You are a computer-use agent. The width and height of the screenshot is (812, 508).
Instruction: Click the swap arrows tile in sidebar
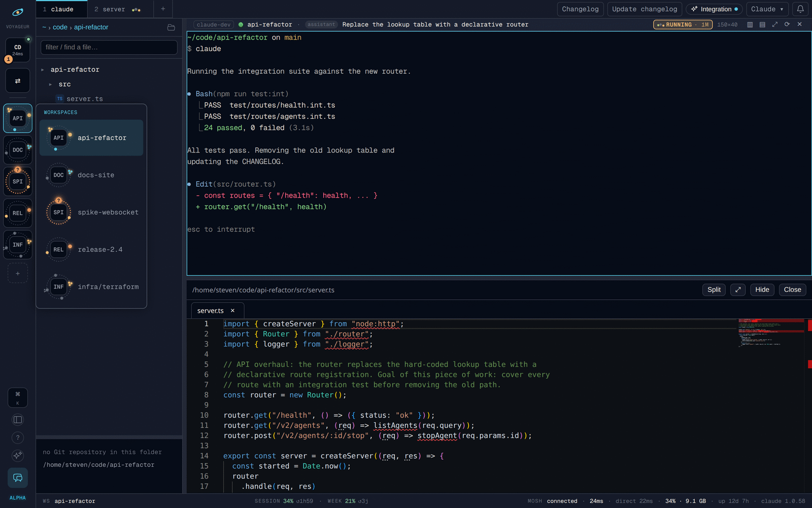pos(18,81)
